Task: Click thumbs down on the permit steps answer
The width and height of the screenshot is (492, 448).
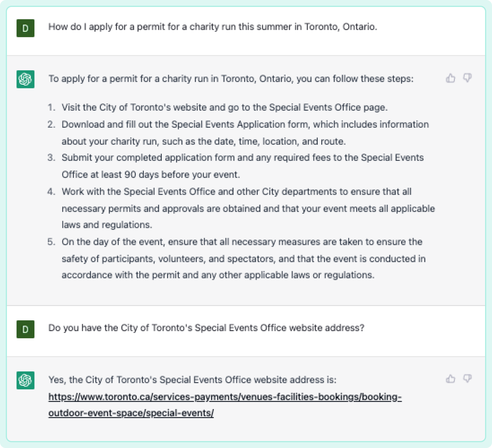Action: click(467, 78)
